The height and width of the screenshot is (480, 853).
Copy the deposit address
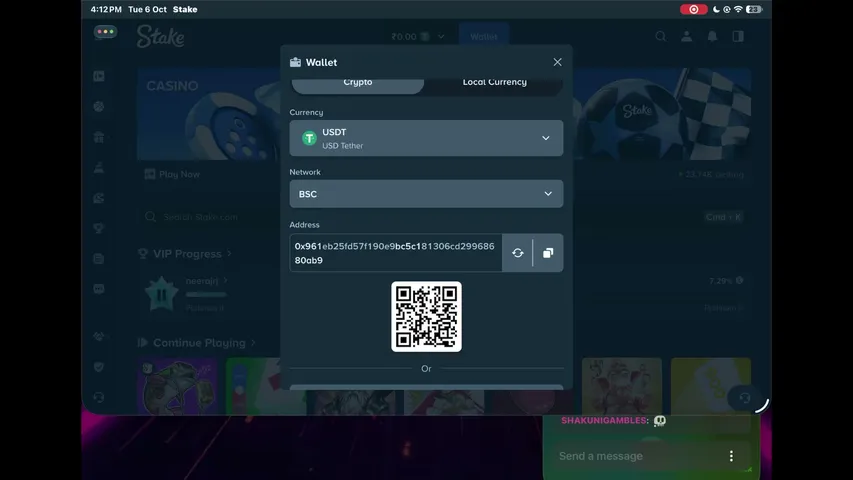click(x=548, y=253)
